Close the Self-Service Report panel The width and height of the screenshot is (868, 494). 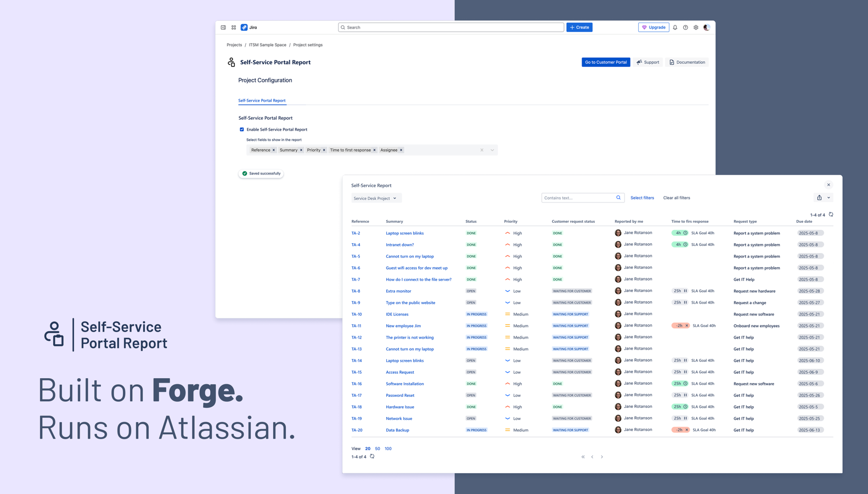(x=828, y=185)
